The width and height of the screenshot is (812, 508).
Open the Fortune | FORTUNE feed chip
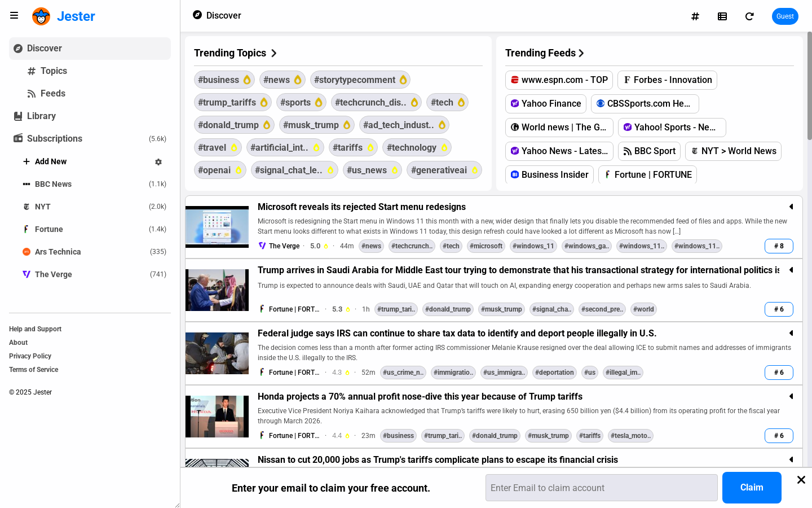click(x=647, y=175)
